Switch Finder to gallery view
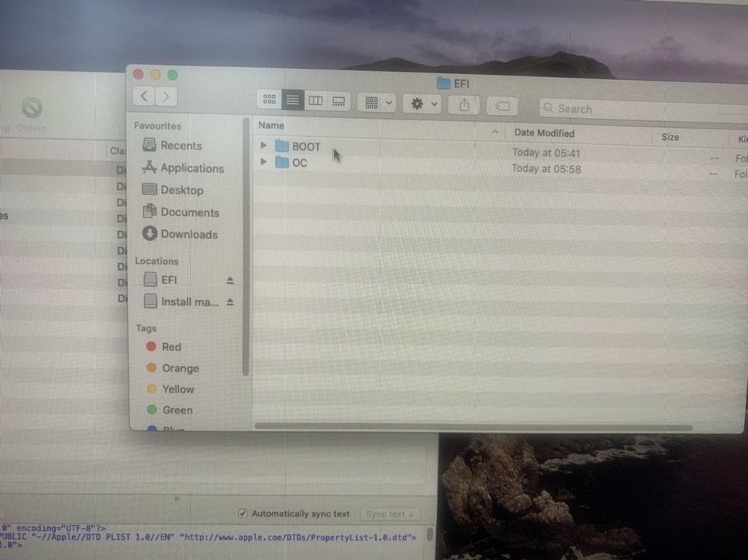 pyautogui.click(x=339, y=101)
